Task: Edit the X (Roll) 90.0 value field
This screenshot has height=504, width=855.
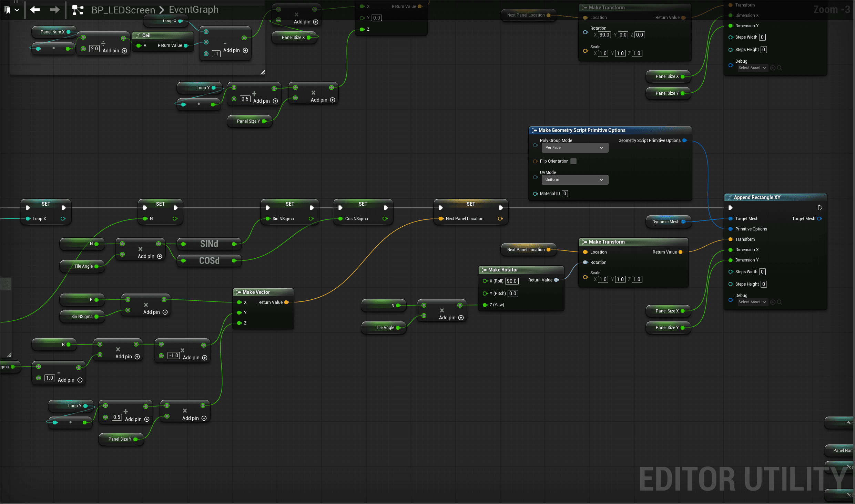Action: 511,281
